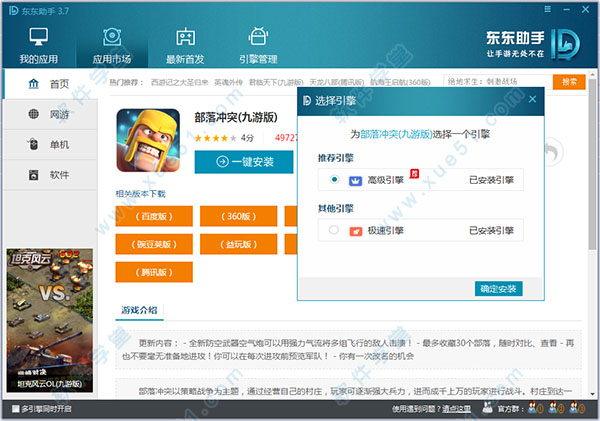600x421 pixels.
Task: Select 单机 category in sidebar
Action: (50, 144)
